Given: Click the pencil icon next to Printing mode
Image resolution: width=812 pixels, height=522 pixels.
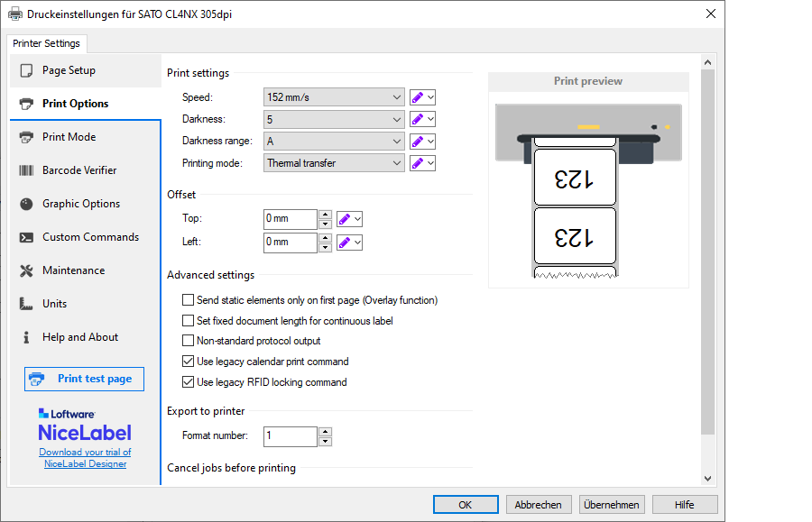Looking at the screenshot, I should [418, 163].
